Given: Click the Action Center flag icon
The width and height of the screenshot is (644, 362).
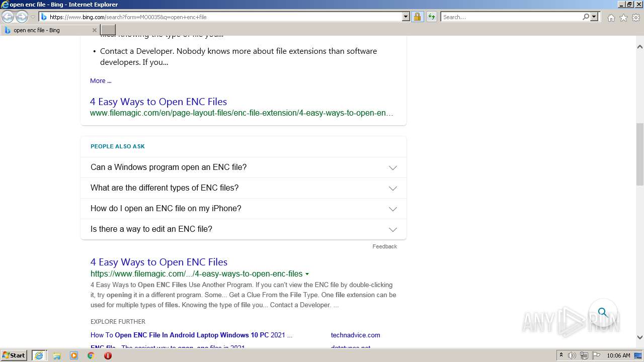Looking at the screenshot, I should coord(596,355).
